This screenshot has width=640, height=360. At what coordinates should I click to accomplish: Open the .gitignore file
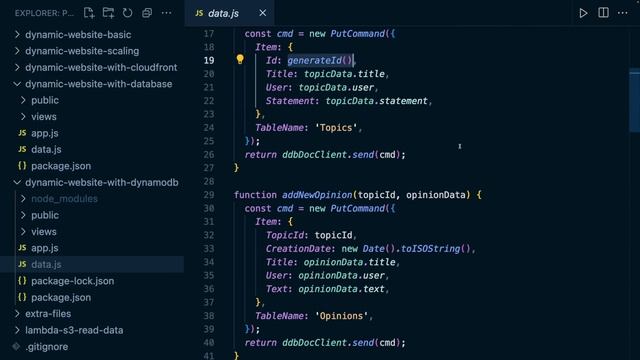tap(47, 347)
